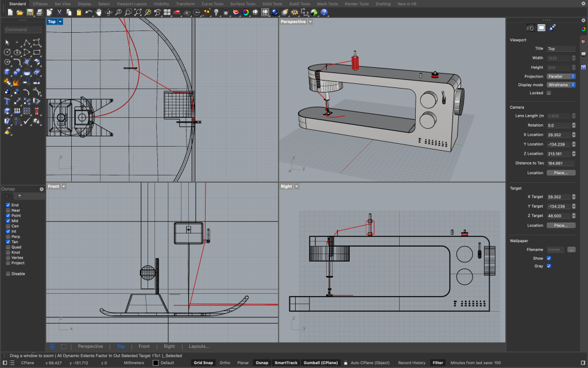The height and width of the screenshot is (368, 588).
Task: Select the Pan hand tool
Action: [99, 12]
